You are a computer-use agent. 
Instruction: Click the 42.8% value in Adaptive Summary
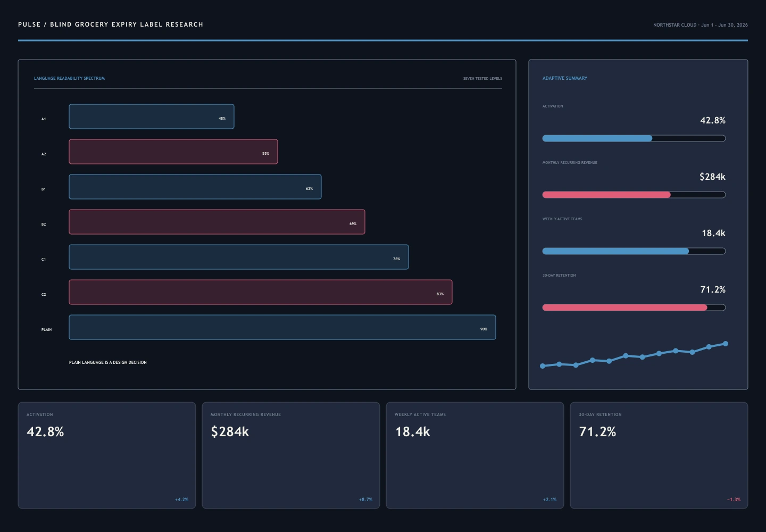click(713, 120)
